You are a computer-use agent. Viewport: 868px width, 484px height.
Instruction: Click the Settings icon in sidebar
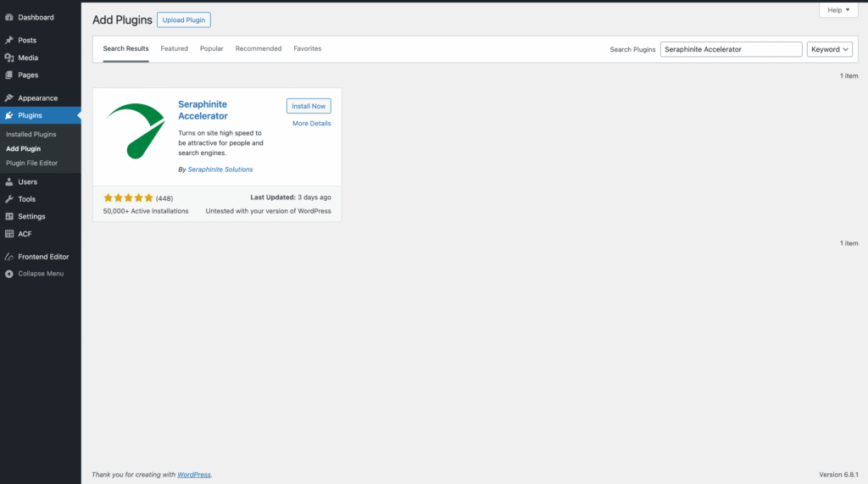pyautogui.click(x=9, y=216)
